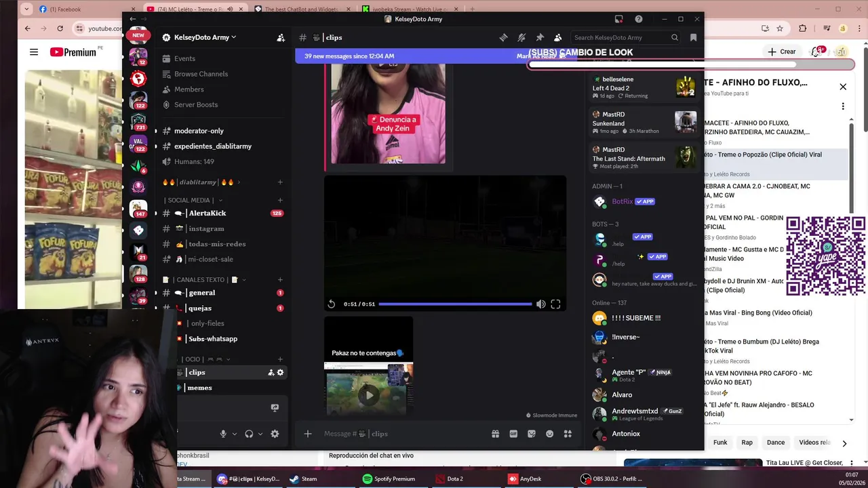This screenshot has width=868, height=488.
Task: Search KelseyDoto Army field
Action: pos(625,37)
